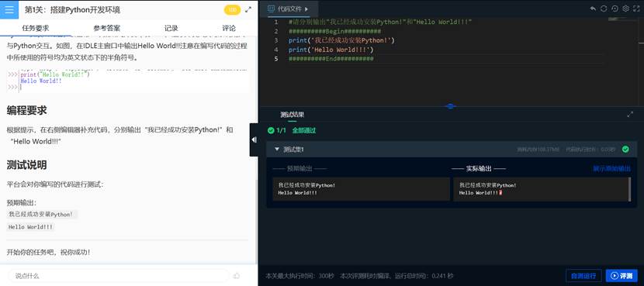644x286 pixels.
Task: Click the green 1/1 pass check icon
Action: point(271,130)
